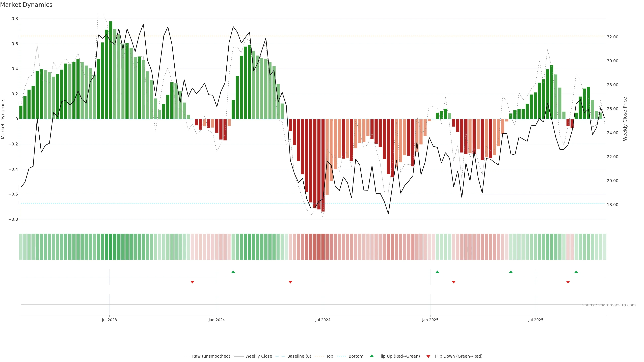
Task: Click green triangle icon in the legend
Action: (372, 356)
